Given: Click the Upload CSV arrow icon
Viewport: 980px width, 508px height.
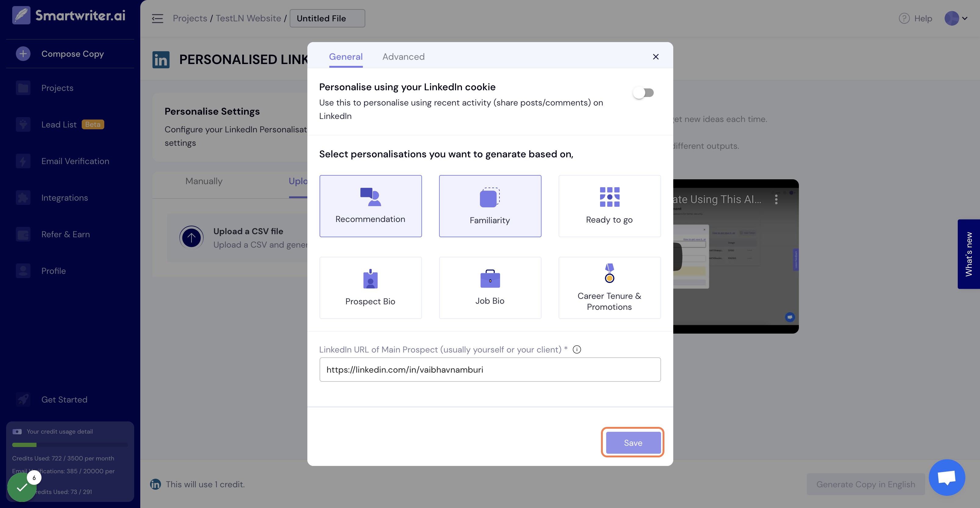Looking at the screenshot, I should 191,238.
